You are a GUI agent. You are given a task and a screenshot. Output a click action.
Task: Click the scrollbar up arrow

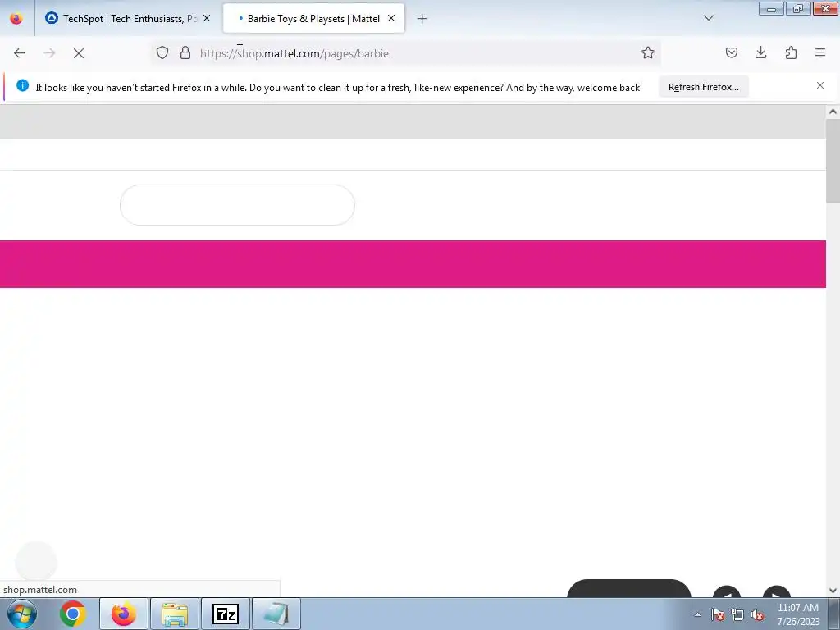(833, 112)
